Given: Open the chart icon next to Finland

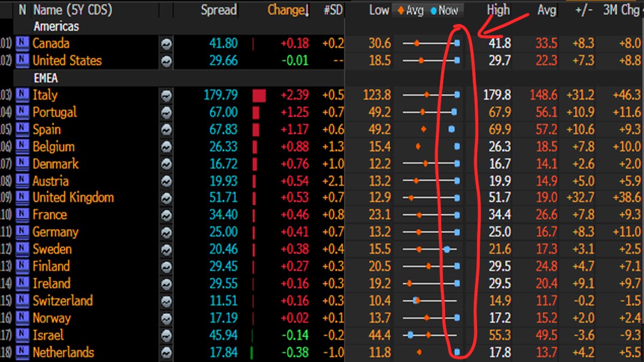Looking at the screenshot, I should 166,267.
